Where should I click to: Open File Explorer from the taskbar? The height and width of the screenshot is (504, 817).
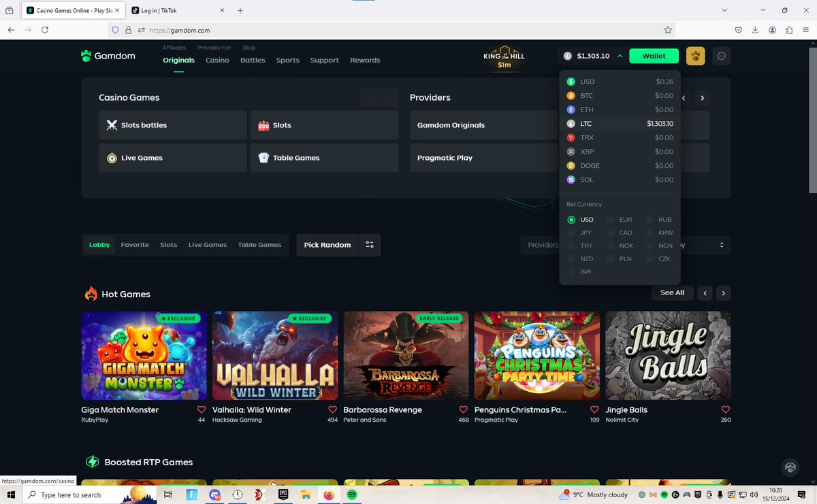pos(306,494)
